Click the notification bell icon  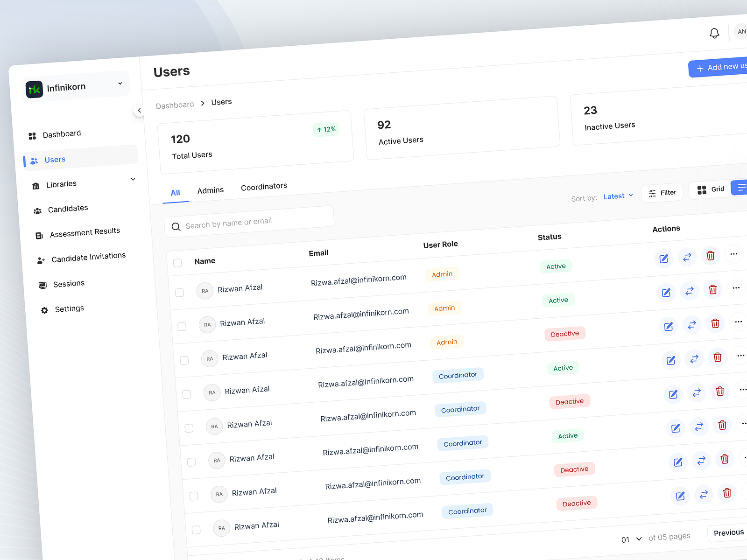714,33
